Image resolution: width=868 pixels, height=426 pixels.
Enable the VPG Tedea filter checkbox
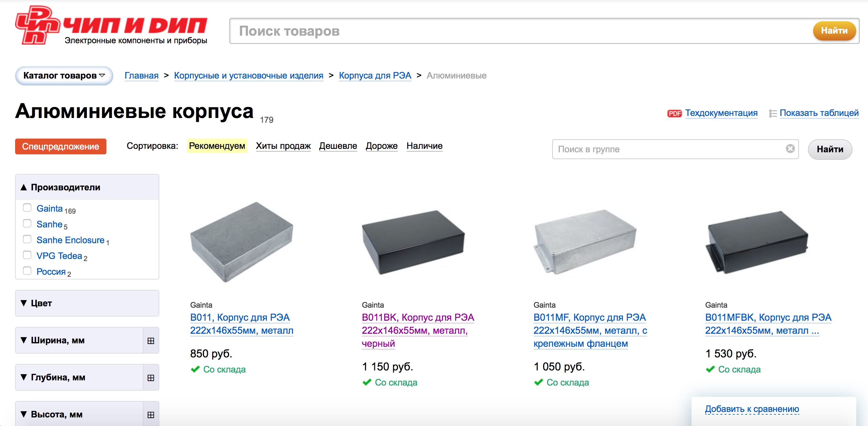click(x=27, y=255)
